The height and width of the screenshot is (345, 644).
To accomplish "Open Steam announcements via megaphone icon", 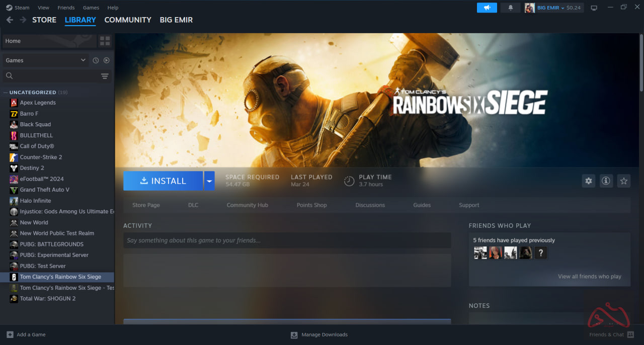I will coord(486,7).
